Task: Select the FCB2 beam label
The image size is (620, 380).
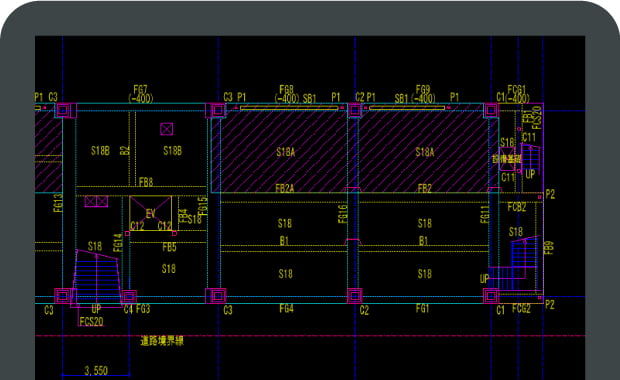Action: click(x=517, y=207)
